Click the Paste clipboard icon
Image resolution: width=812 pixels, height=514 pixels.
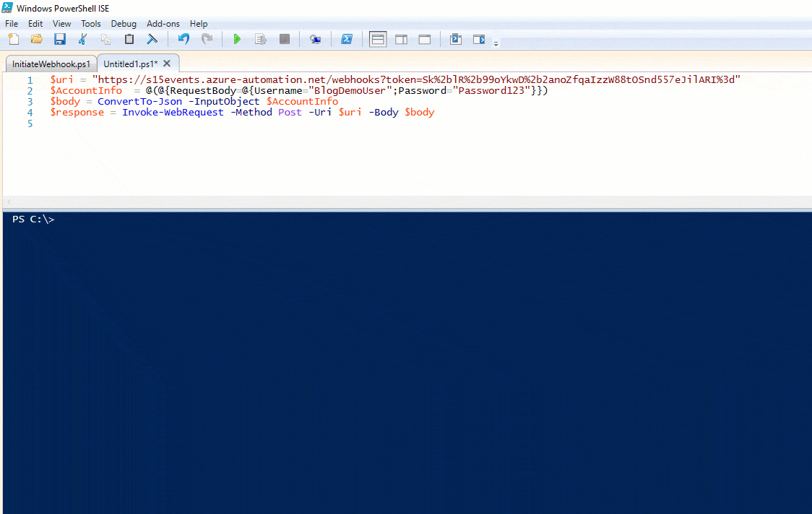(x=129, y=39)
